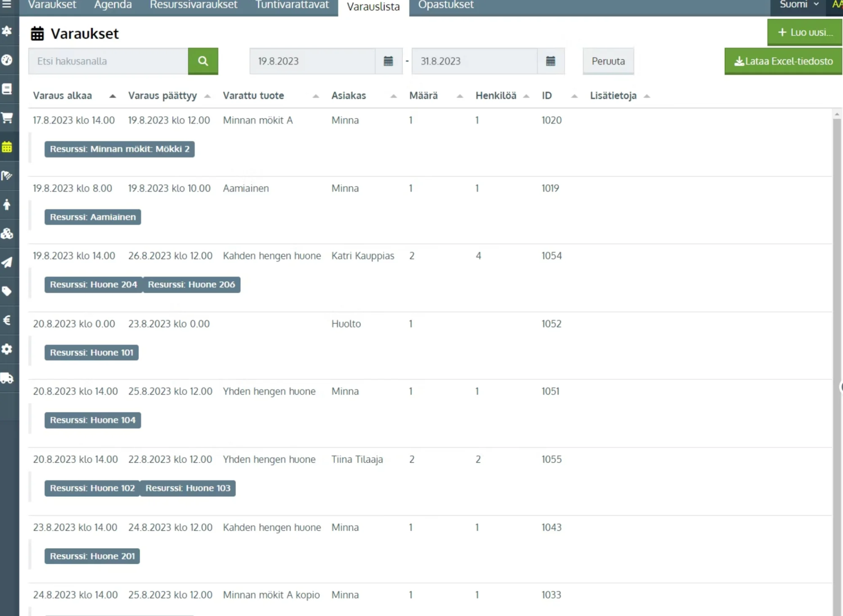The image size is (843, 616).
Task: Click the Peruuta button
Action: tap(608, 61)
